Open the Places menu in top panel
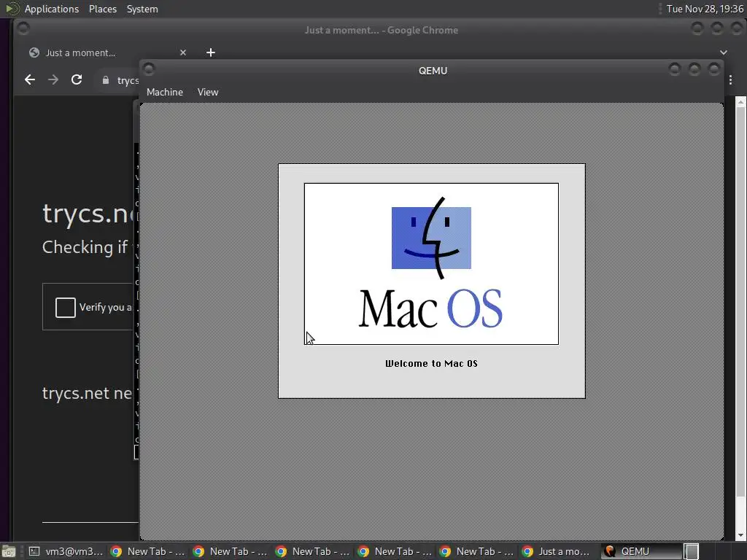Viewport: 747px width, 560px height. click(102, 9)
